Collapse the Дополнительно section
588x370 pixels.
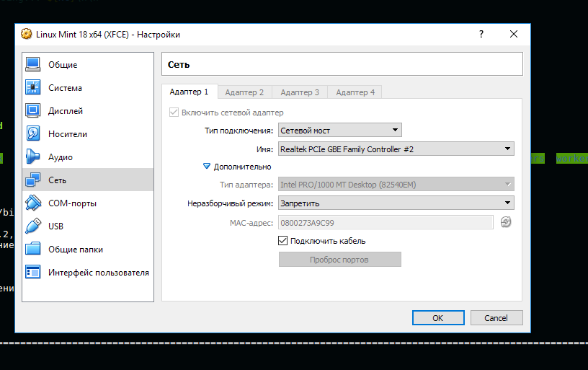(207, 166)
